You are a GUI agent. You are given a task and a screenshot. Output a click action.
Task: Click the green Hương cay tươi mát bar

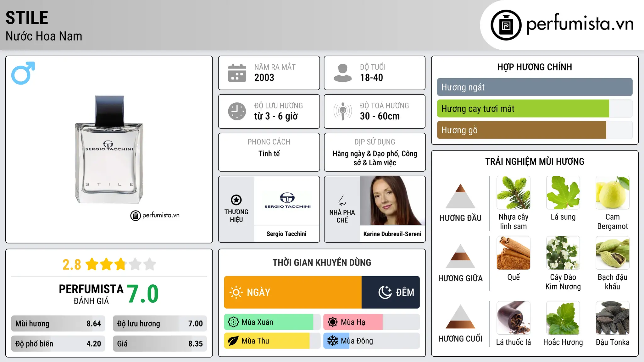pos(523,109)
